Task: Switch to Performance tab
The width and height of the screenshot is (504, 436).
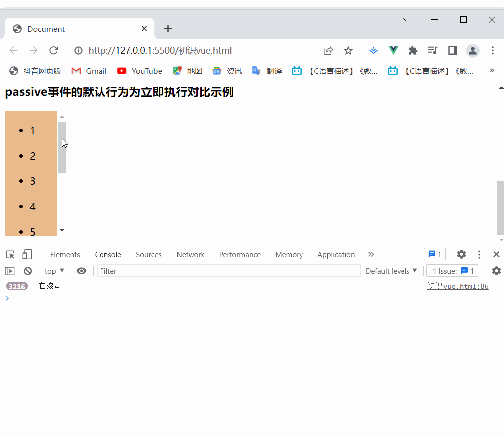Action: click(x=240, y=255)
